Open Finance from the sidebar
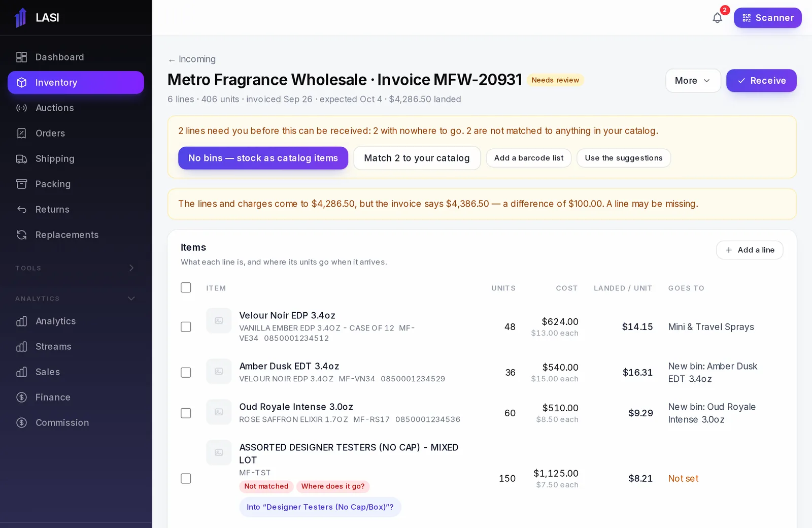812x528 pixels. pos(76,397)
